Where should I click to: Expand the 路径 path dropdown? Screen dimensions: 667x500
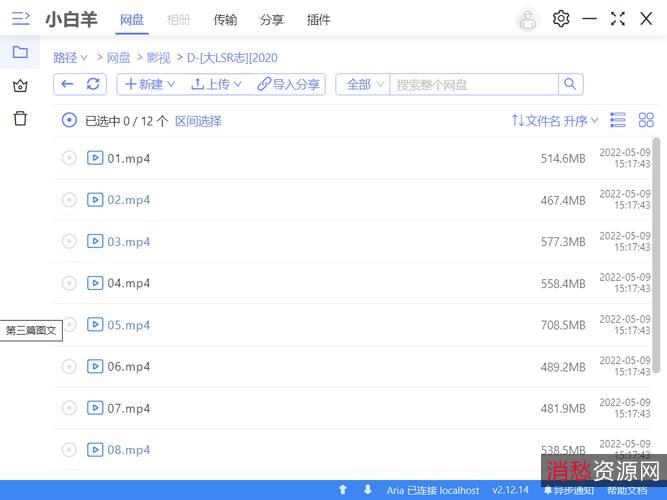pos(70,57)
